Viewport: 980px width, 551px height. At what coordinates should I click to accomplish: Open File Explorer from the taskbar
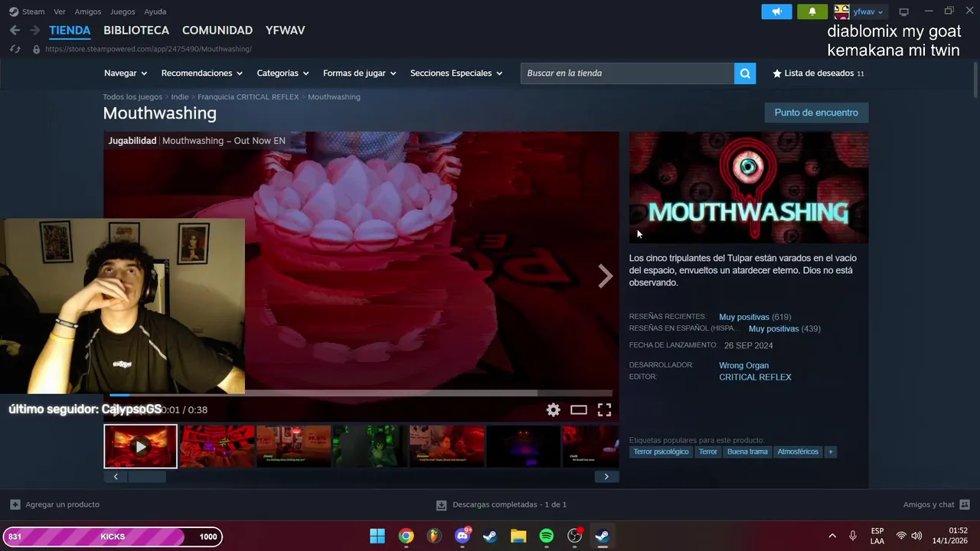coord(518,536)
